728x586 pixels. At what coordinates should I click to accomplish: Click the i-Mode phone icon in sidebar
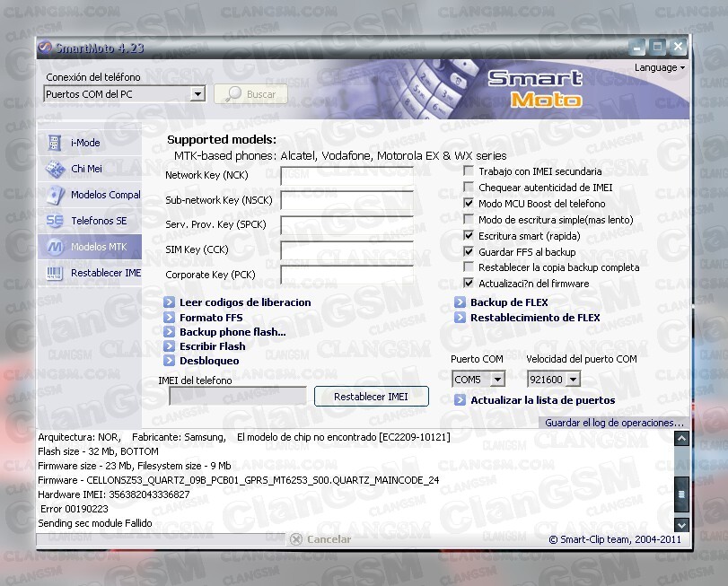pos(55,143)
